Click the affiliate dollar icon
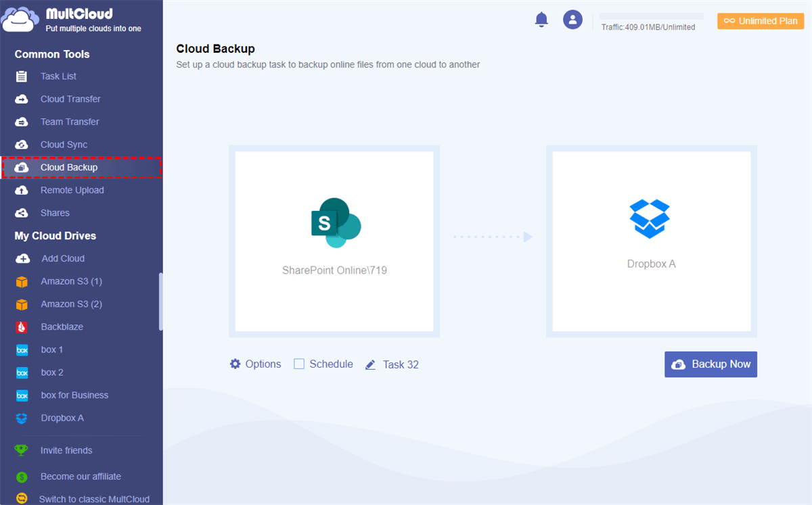This screenshot has height=505, width=812. 22,477
